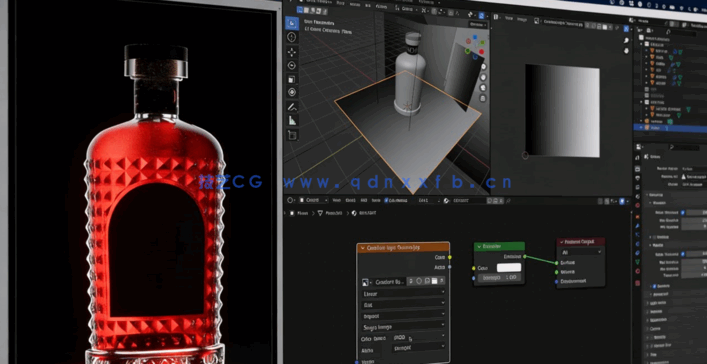Click Displacement input socket on Material Output
Image resolution: width=707 pixels, height=364 pixels.
[556, 281]
